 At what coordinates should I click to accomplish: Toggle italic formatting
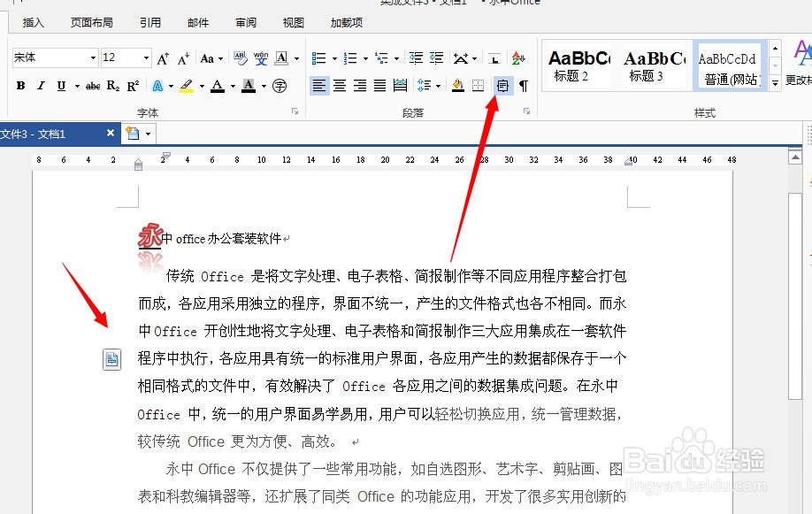(x=41, y=86)
